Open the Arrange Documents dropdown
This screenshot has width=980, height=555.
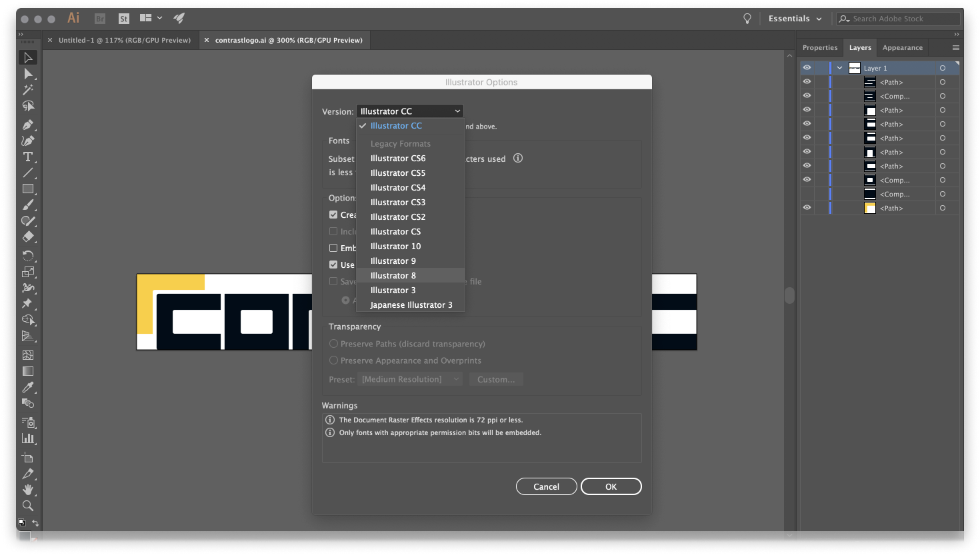click(x=151, y=18)
